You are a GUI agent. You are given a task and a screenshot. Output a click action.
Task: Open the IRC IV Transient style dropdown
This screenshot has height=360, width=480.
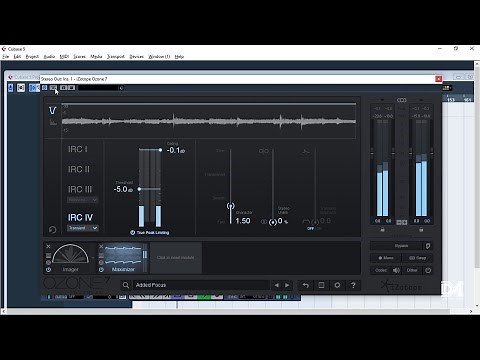point(83,228)
